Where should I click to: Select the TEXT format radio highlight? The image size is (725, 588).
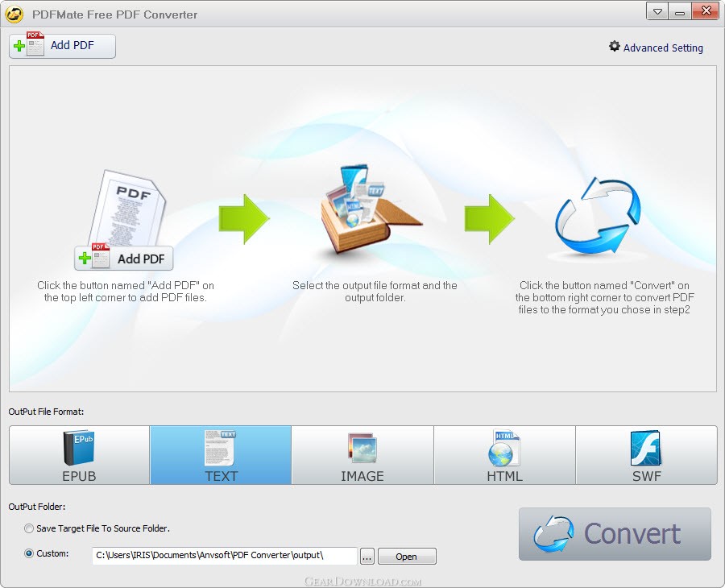(x=220, y=455)
